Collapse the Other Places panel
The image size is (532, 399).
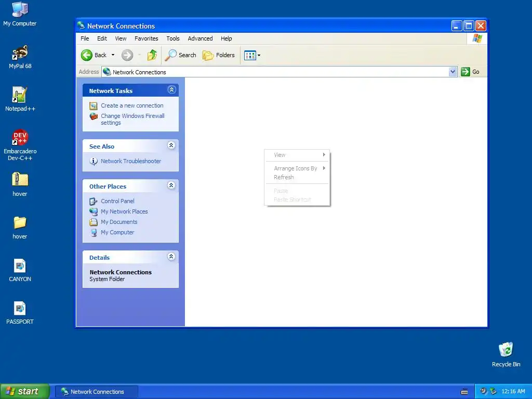[x=171, y=185]
